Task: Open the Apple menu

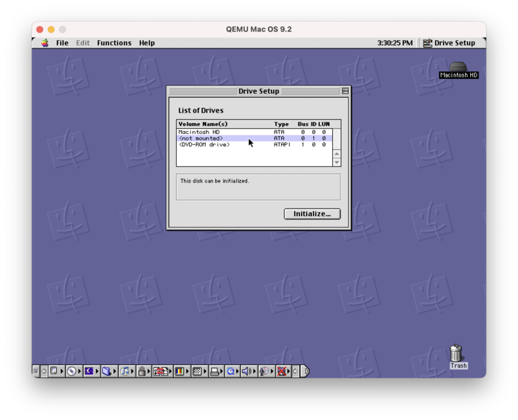Action: 45,43
